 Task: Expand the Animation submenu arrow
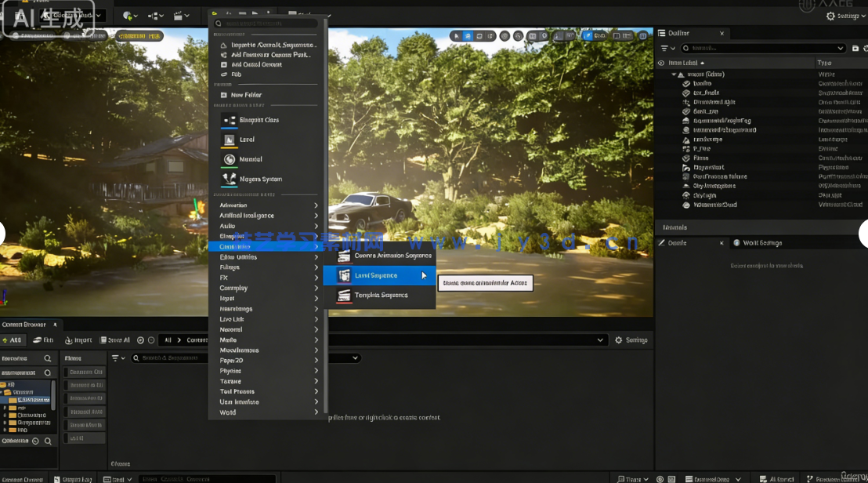click(x=316, y=205)
